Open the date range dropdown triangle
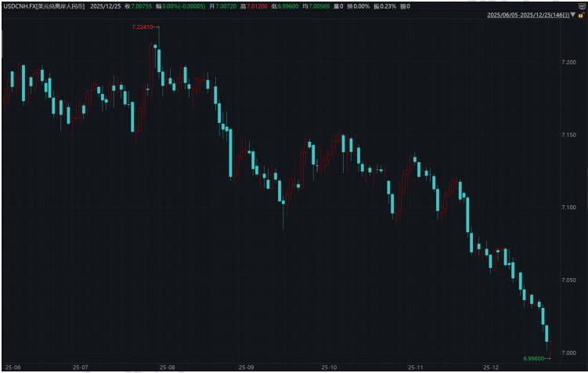Viewport: 588px width, 373px height. (x=572, y=15)
